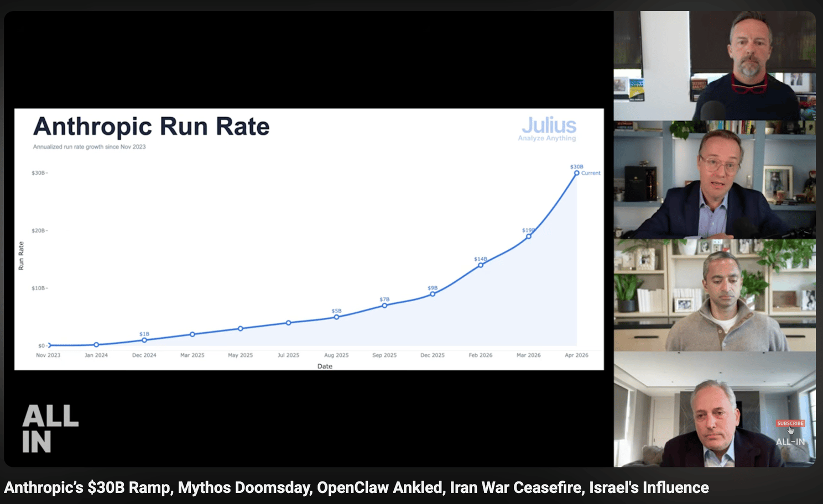
Task: Select the video tile of the man in a navy blazer
Action: tap(715, 180)
